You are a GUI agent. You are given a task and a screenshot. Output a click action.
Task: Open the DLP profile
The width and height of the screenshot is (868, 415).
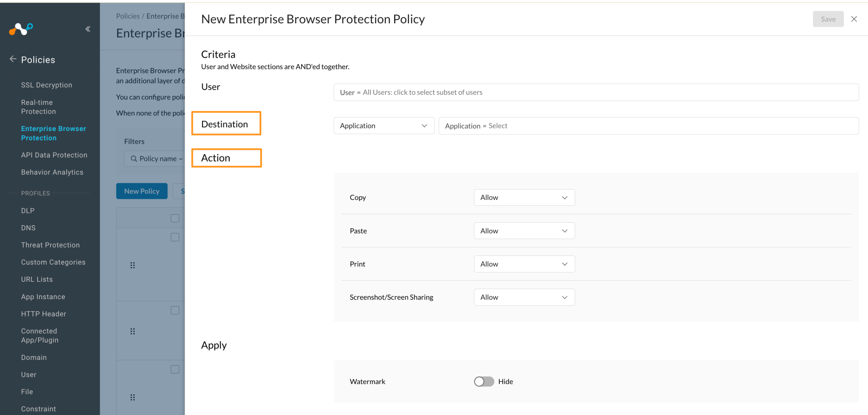pyautogui.click(x=28, y=210)
